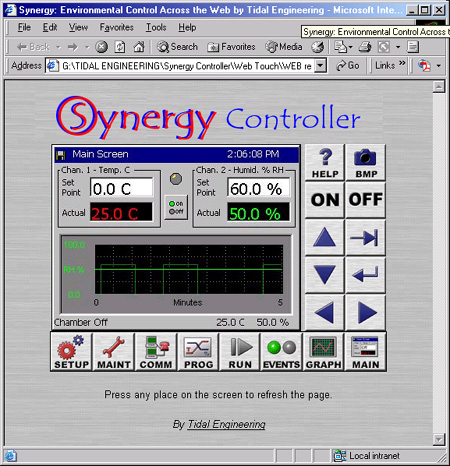Screen dimensions: 450x466
Task: Open the History toolbar icon
Action: pyautogui.click(x=318, y=47)
